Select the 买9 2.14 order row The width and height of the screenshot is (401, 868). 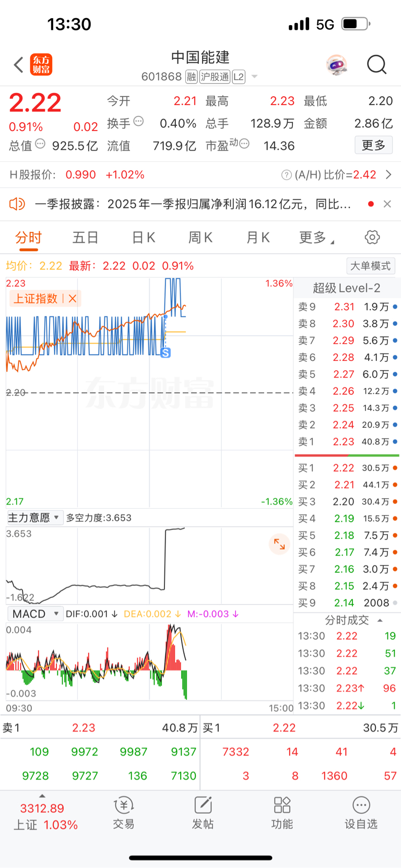pos(348,603)
